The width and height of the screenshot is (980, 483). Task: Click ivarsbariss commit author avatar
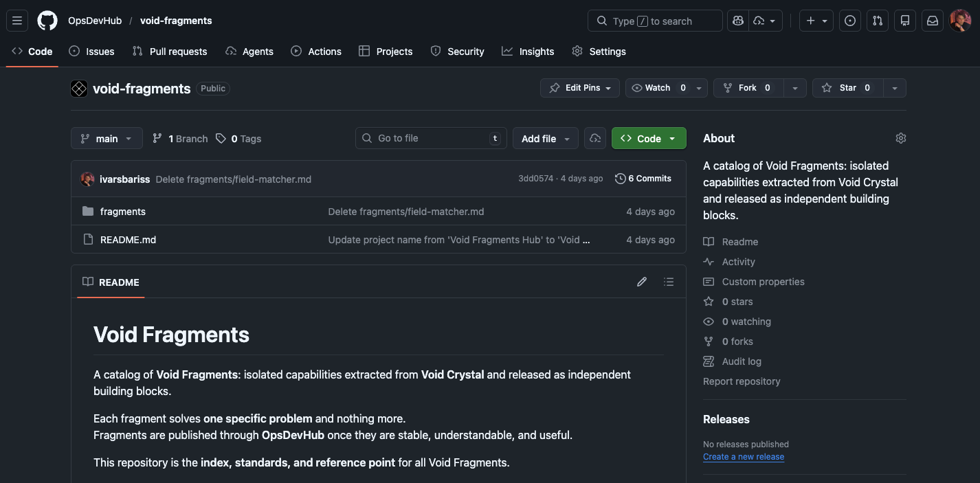[x=87, y=179]
